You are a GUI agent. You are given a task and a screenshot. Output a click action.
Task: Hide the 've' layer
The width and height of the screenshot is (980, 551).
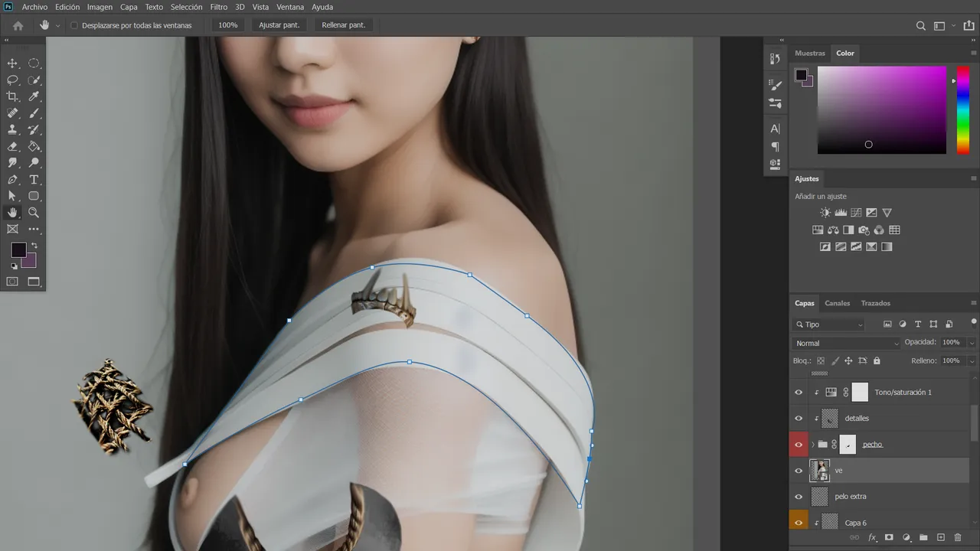[x=799, y=471]
